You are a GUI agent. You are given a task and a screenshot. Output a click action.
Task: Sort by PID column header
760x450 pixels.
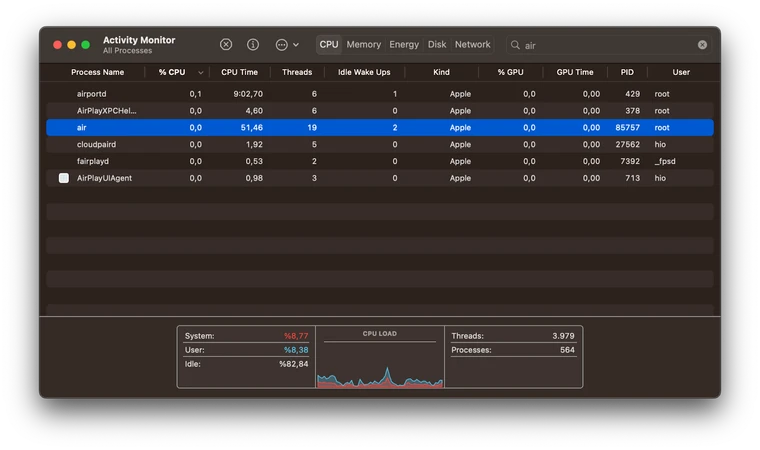(x=627, y=72)
